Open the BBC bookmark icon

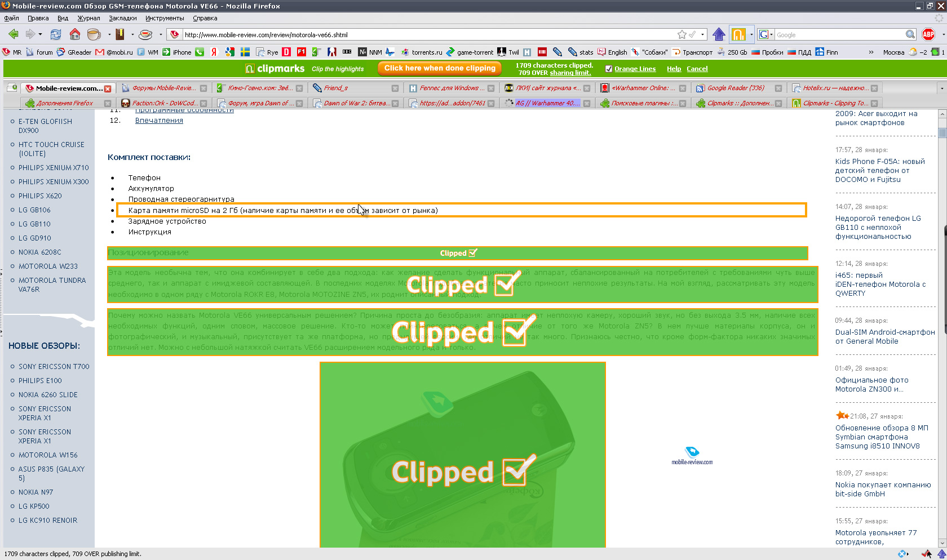click(347, 52)
